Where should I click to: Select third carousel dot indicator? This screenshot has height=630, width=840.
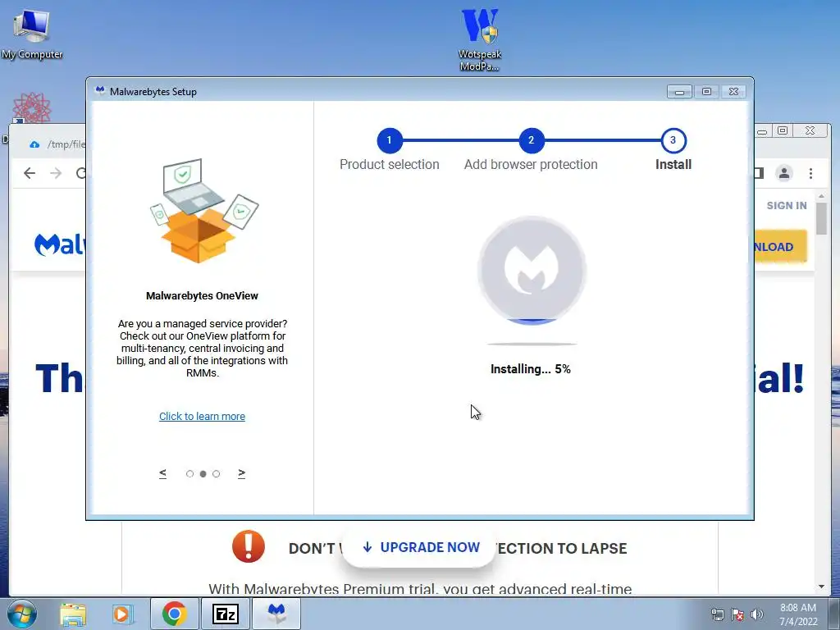216,473
